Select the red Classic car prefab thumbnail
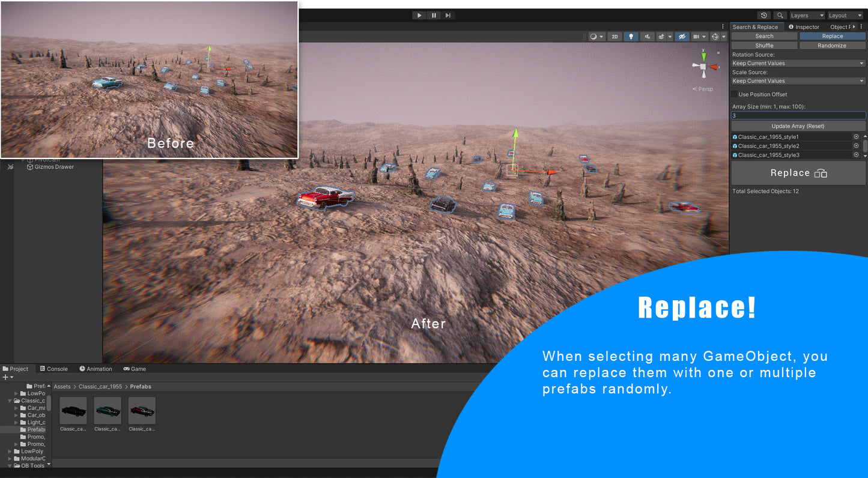 142,411
